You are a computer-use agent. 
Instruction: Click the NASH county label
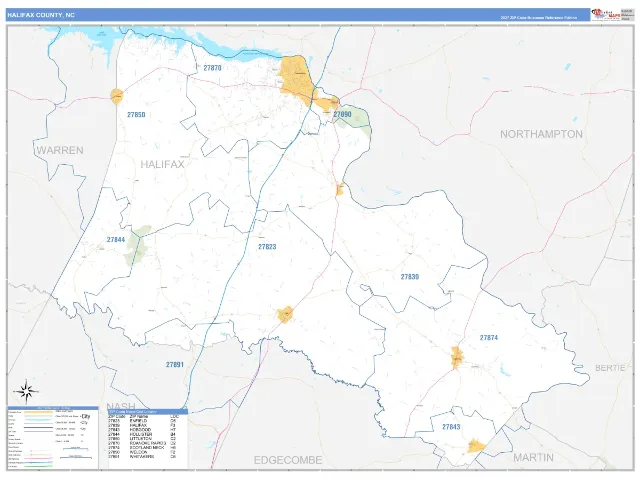[121, 406]
